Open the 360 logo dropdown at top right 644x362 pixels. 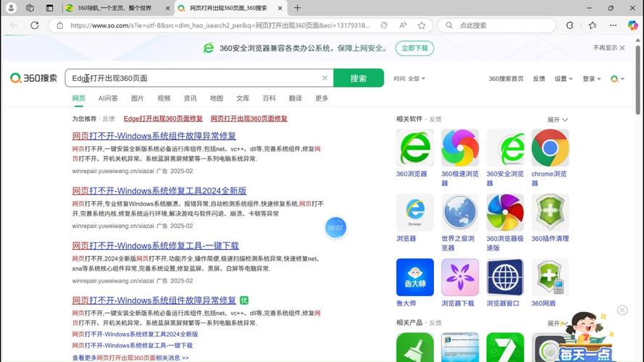[x=617, y=78]
